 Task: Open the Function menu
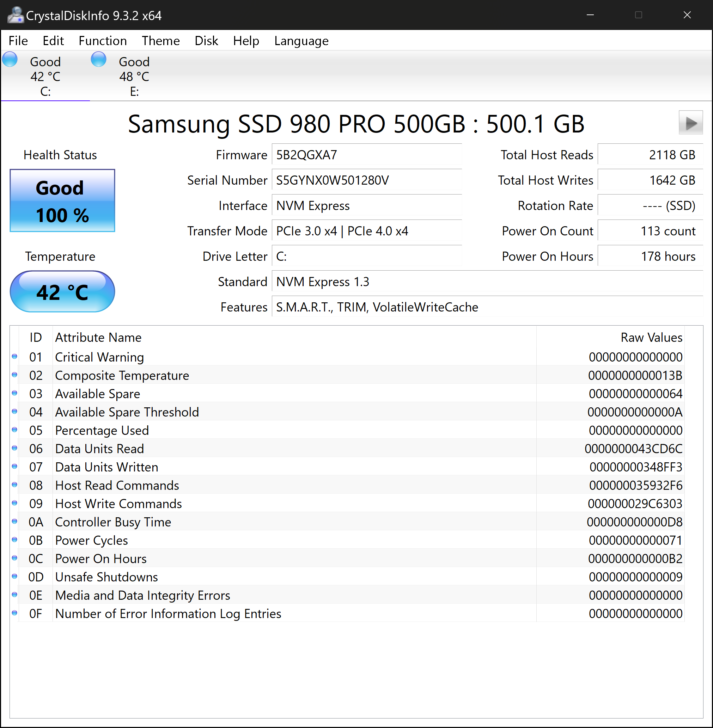click(103, 41)
